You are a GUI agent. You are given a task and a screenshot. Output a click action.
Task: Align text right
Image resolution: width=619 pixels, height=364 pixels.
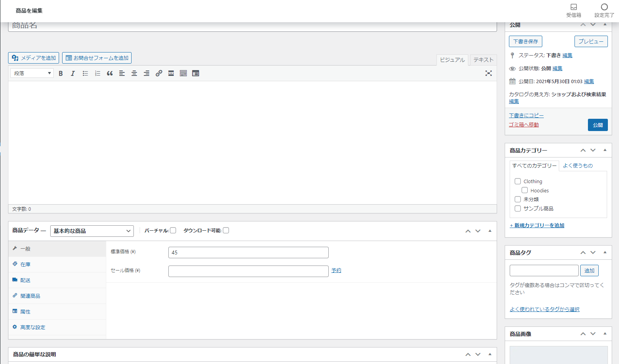(147, 73)
